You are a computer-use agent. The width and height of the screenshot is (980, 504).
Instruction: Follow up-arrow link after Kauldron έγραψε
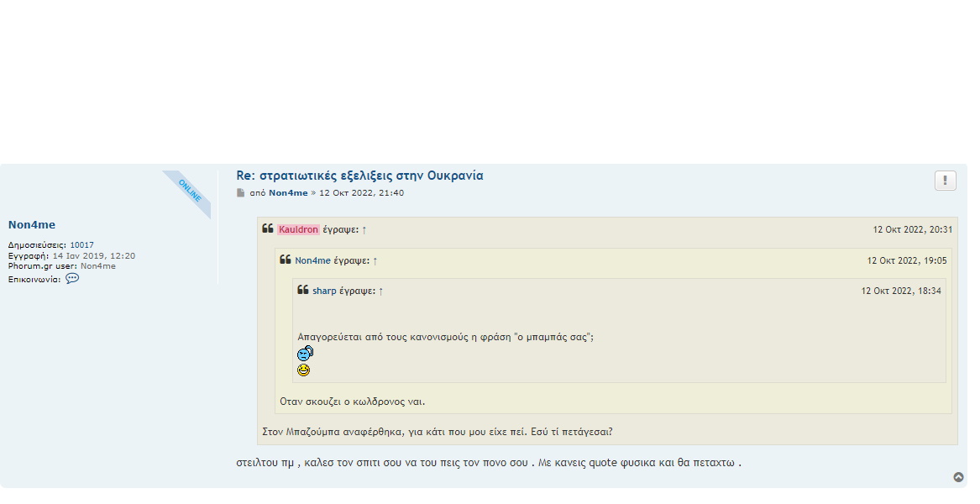(364, 229)
